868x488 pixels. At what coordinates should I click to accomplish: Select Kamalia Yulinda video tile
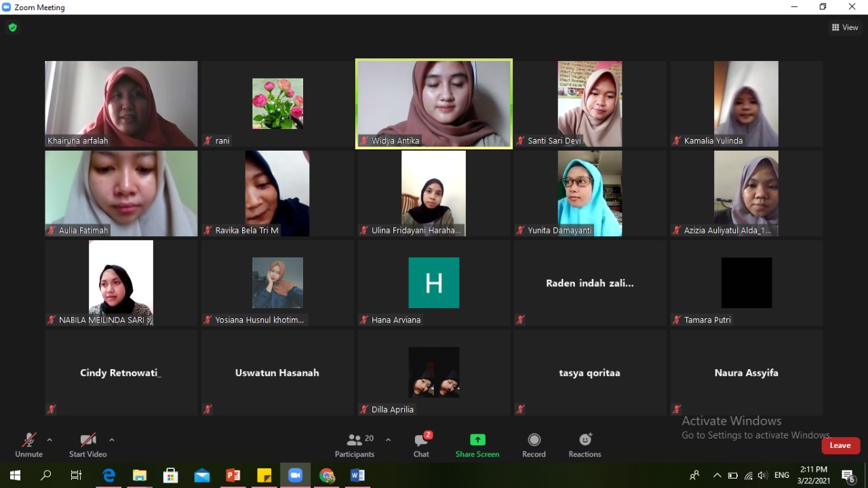[x=746, y=104]
